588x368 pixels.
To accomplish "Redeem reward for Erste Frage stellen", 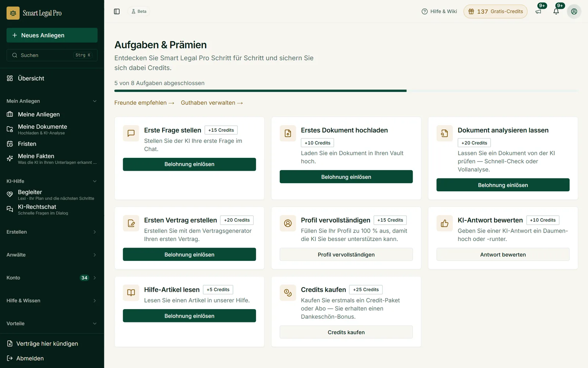I will point(189,164).
